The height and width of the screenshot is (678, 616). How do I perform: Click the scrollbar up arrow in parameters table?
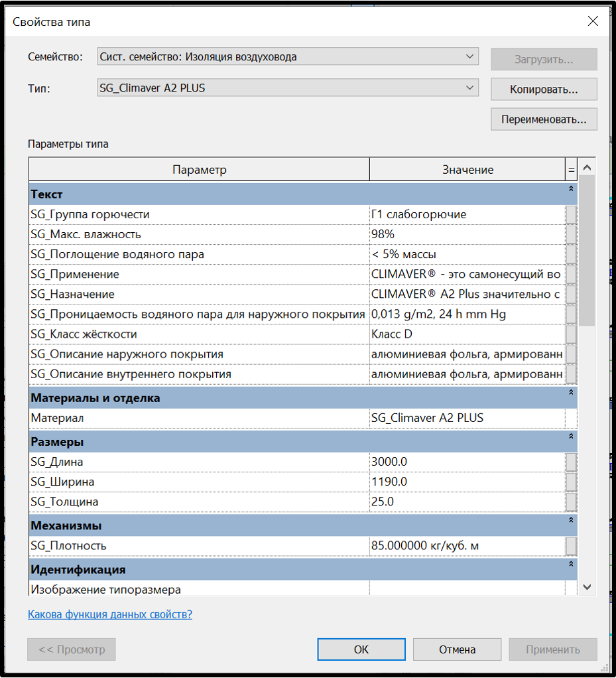pos(587,168)
